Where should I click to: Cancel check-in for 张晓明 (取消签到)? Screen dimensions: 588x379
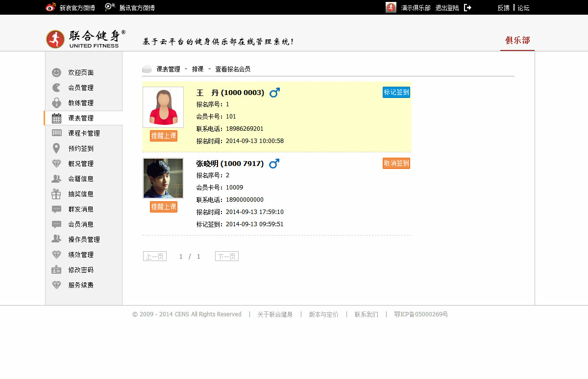(x=396, y=163)
